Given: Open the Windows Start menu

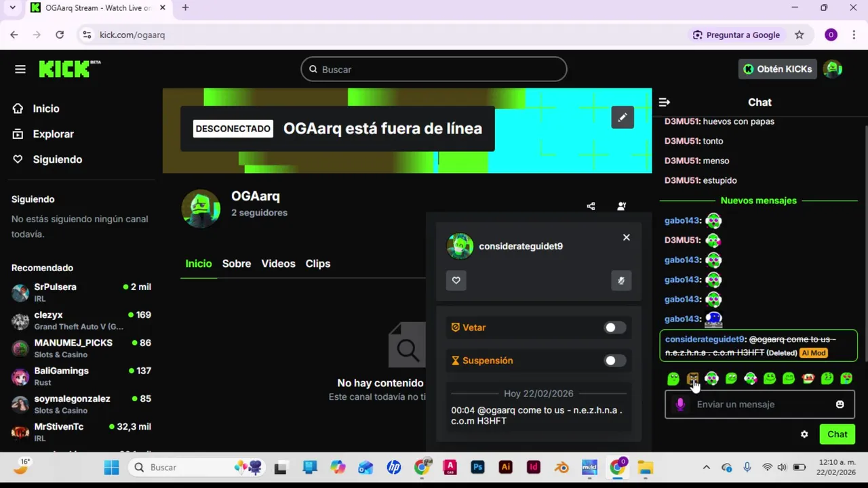Looking at the screenshot, I should pyautogui.click(x=111, y=467).
